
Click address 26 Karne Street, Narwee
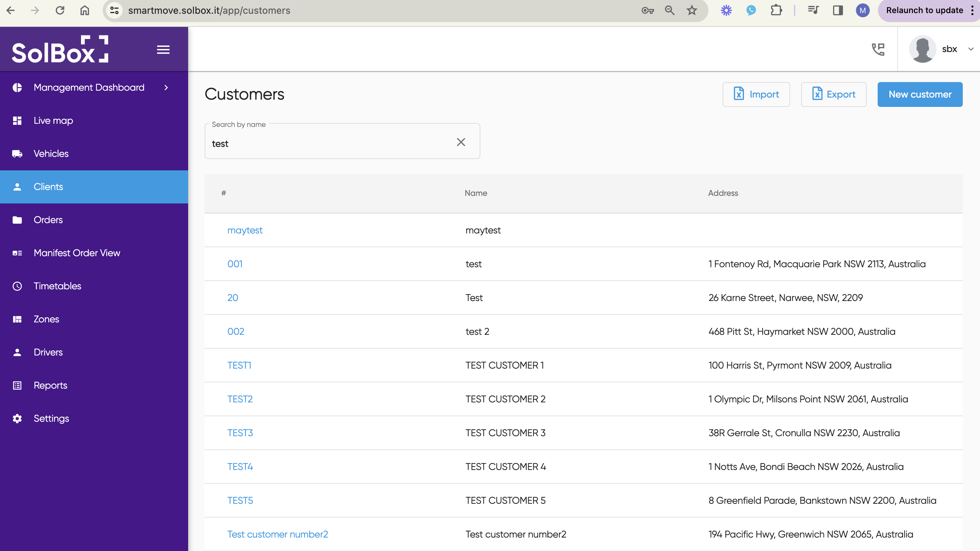[x=785, y=298]
